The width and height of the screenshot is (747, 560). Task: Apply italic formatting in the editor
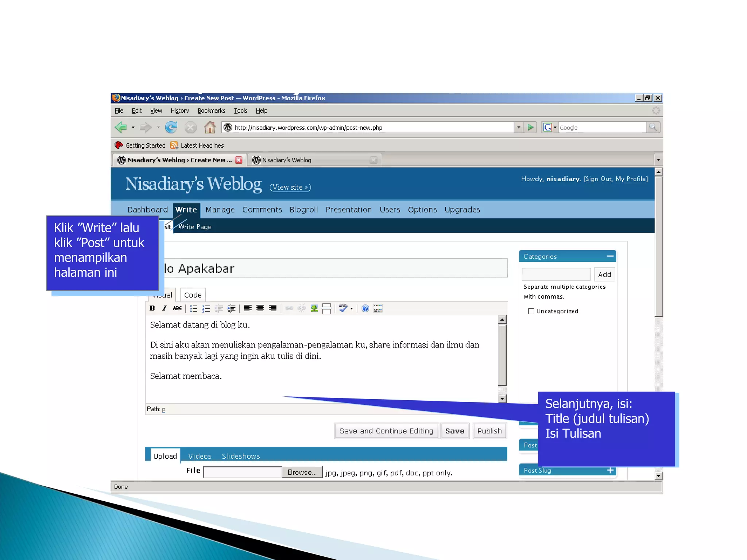click(x=165, y=308)
